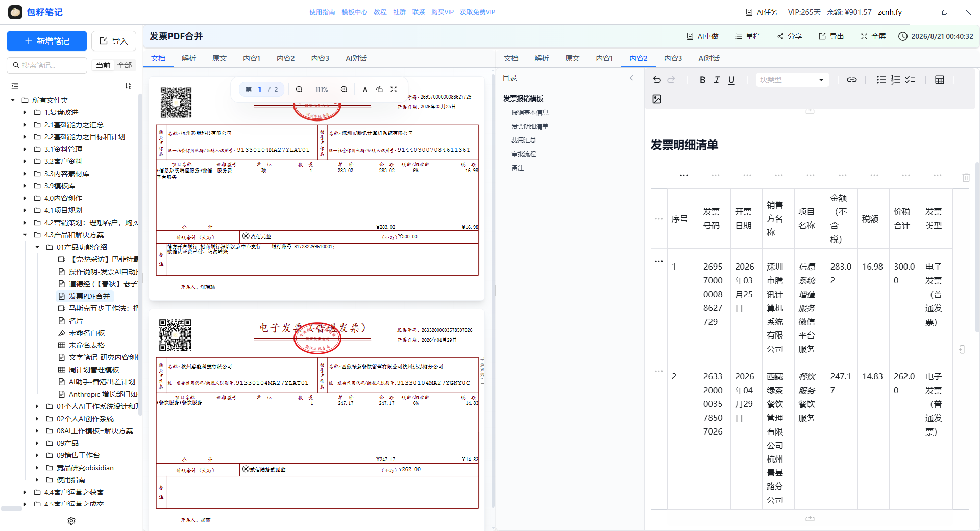Export the note with 导出
This screenshot has height=531, width=980.
[x=831, y=36]
